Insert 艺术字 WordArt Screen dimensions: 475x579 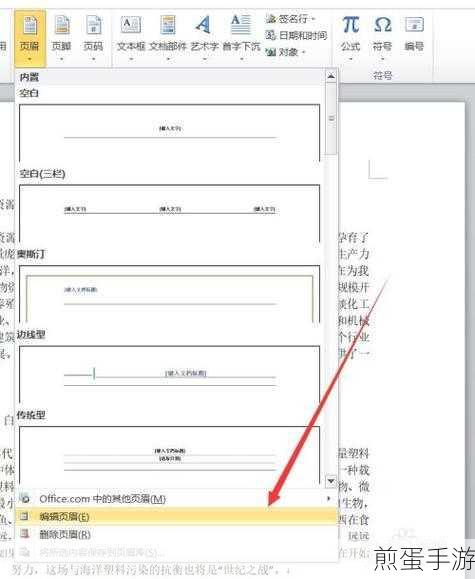tap(204, 38)
